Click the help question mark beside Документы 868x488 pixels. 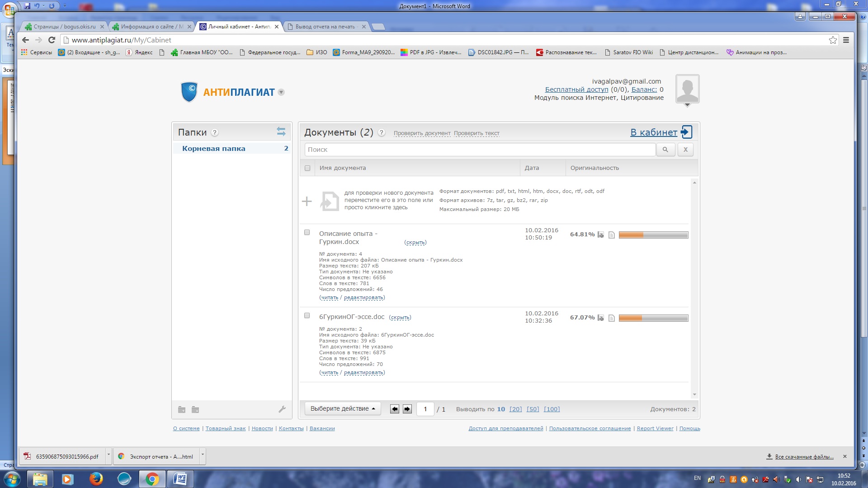[382, 132]
